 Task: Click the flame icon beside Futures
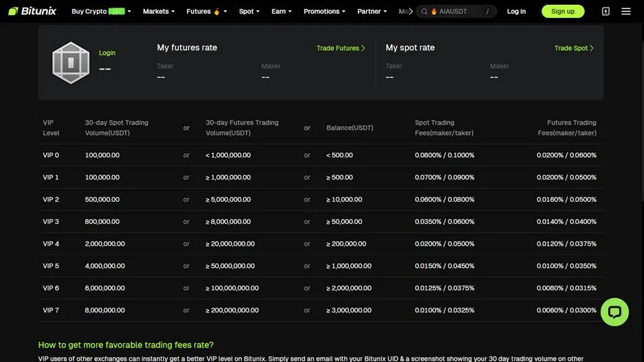tap(217, 12)
